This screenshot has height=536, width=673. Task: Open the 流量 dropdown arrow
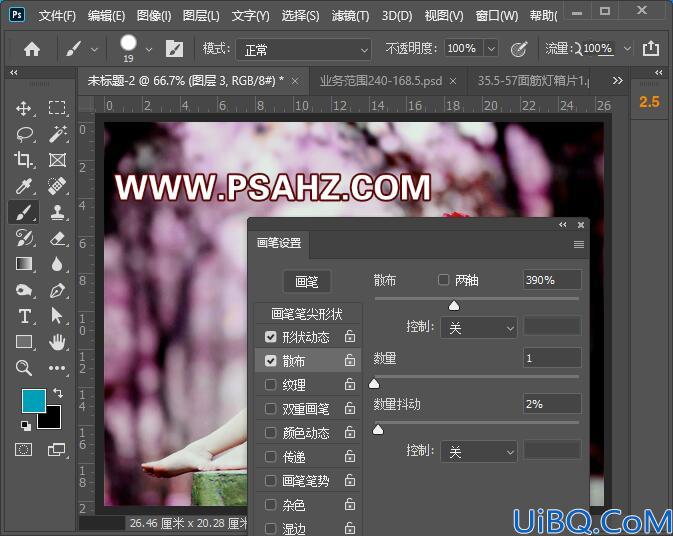coord(627,49)
